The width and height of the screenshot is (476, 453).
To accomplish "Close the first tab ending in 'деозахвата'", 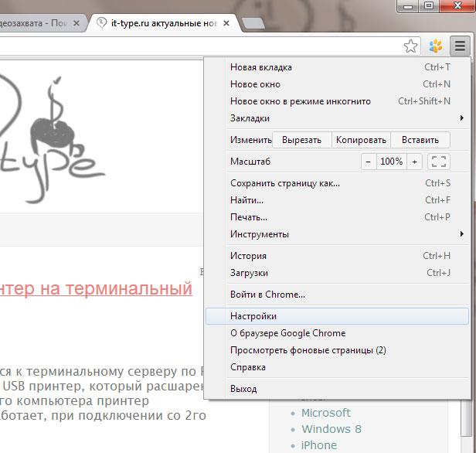I will [x=76, y=23].
